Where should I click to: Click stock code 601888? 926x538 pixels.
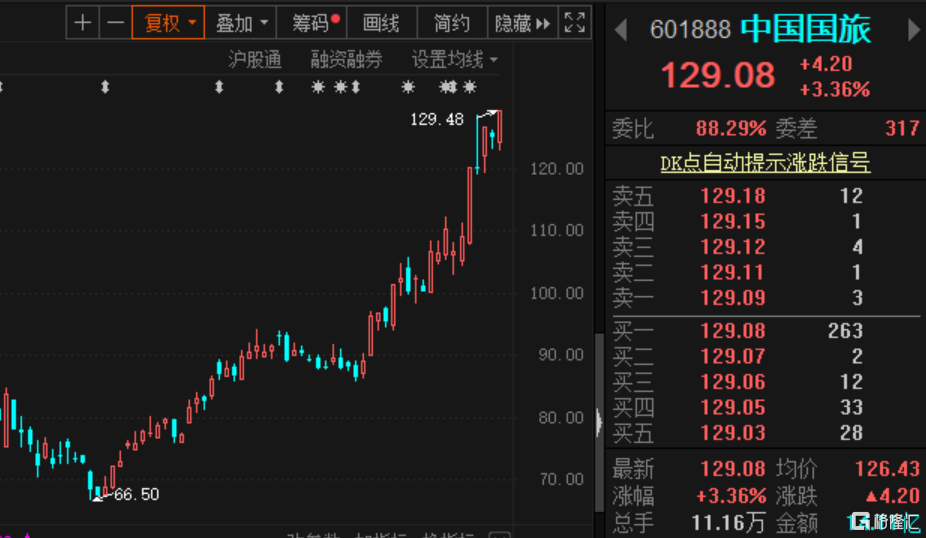(690, 30)
